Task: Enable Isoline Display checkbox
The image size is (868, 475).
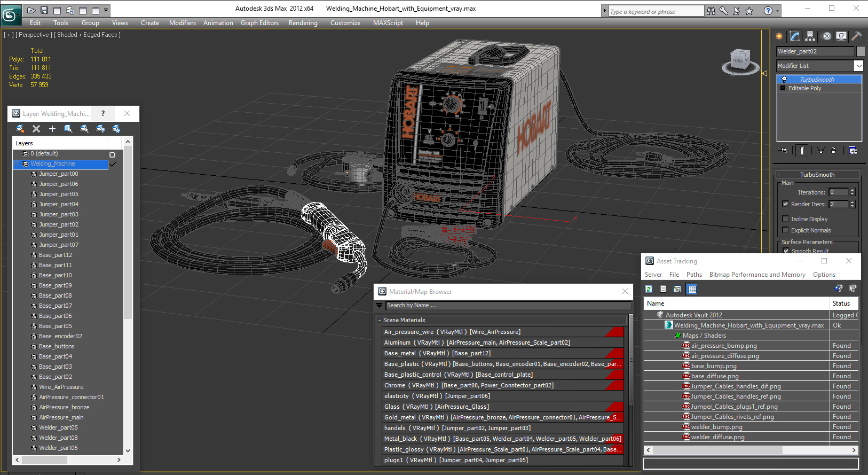Action: 785,219
